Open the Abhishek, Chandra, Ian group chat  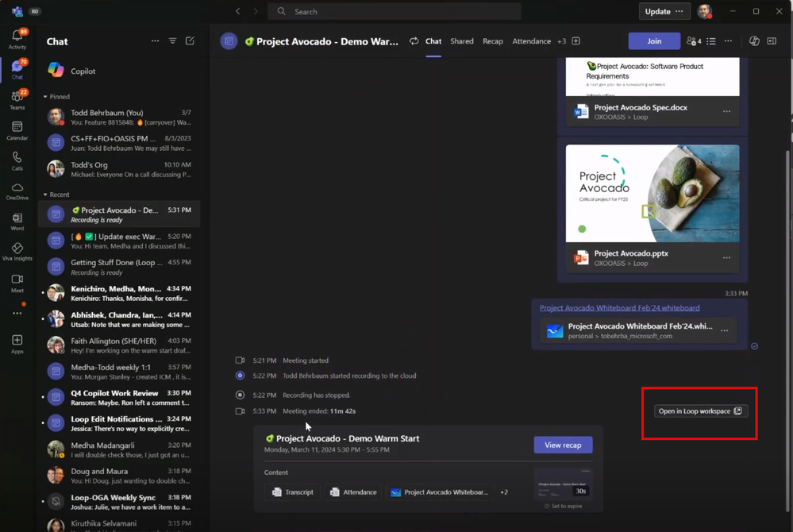119,320
